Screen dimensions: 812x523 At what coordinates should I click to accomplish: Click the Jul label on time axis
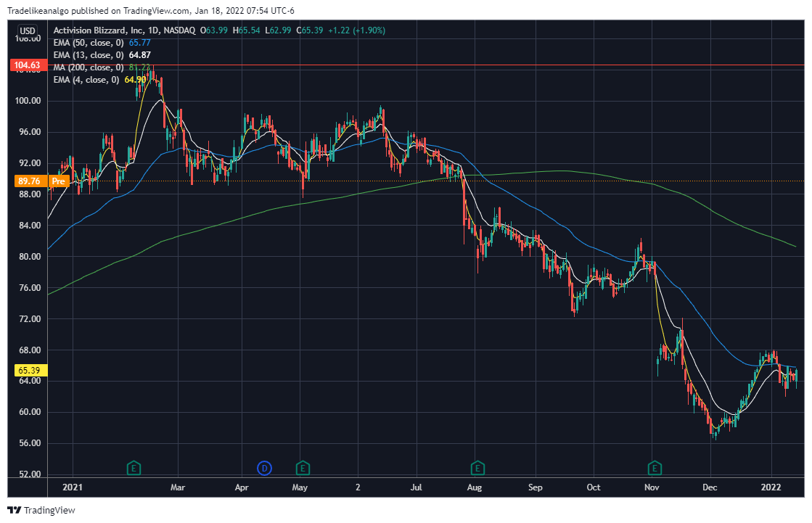click(417, 487)
